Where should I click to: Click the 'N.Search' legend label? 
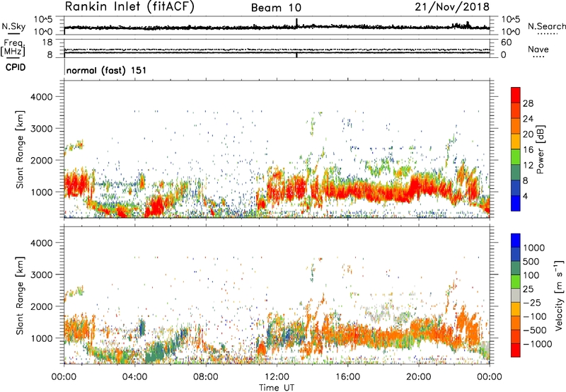coord(546,26)
